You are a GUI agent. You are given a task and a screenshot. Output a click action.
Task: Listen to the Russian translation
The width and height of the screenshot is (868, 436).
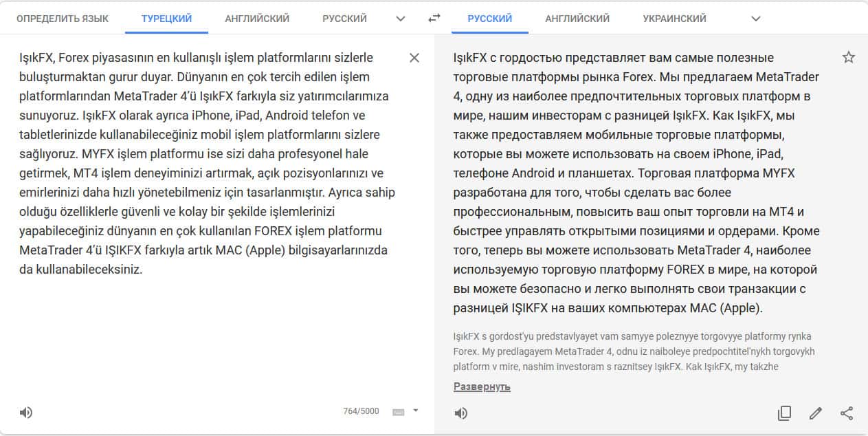461,413
